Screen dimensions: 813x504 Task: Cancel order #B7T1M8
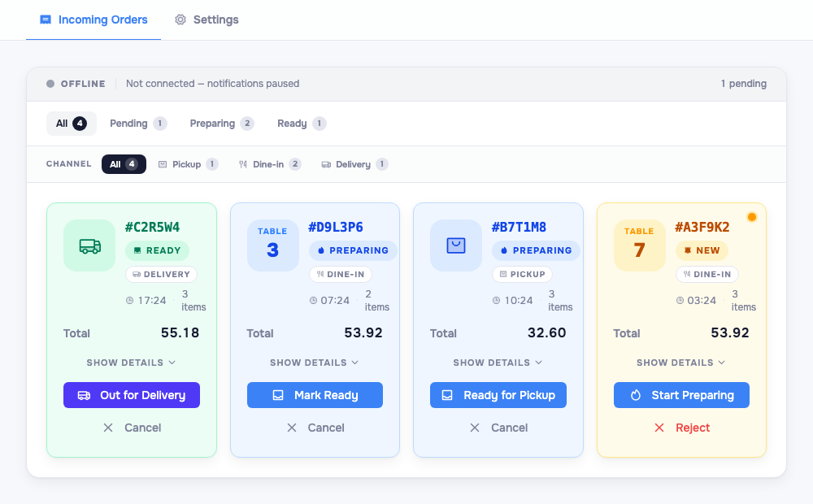tap(498, 428)
